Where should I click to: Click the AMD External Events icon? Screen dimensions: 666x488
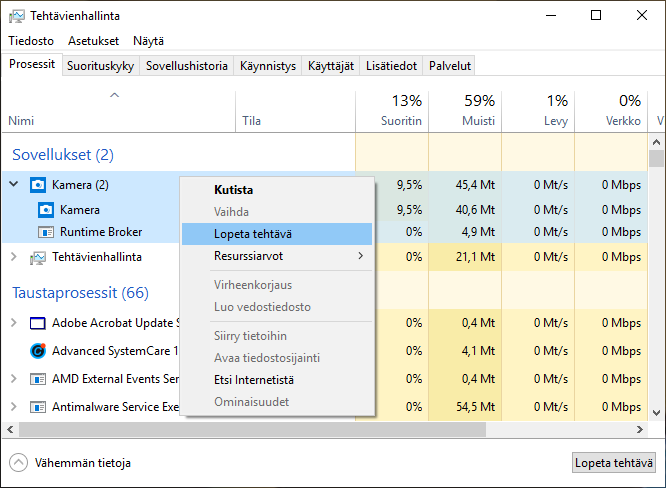coord(38,380)
